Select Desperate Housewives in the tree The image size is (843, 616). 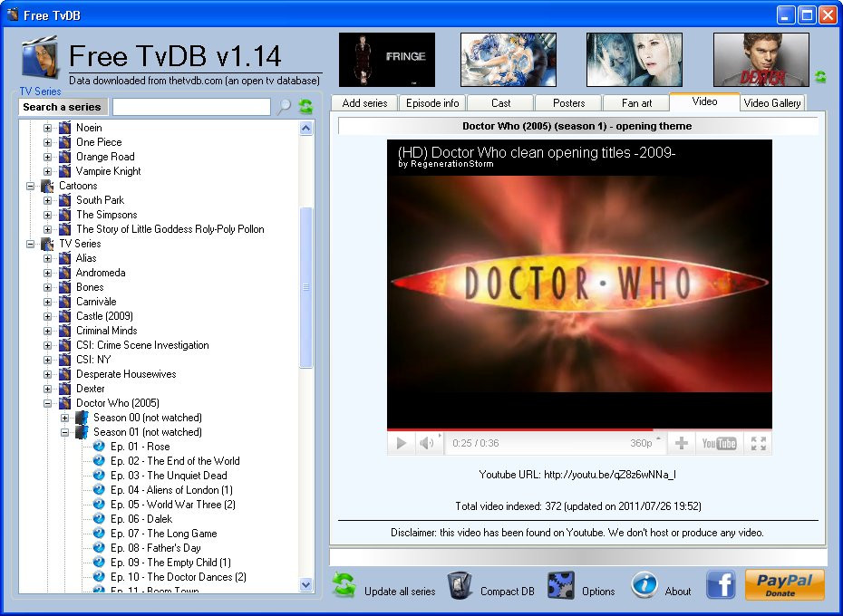pos(126,373)
